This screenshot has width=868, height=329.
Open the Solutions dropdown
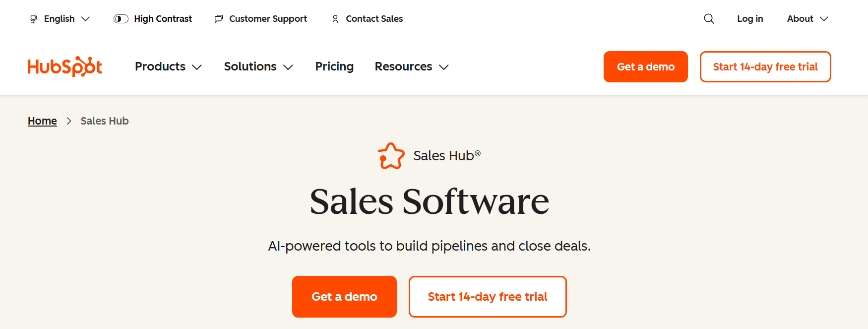pos(258,66)
